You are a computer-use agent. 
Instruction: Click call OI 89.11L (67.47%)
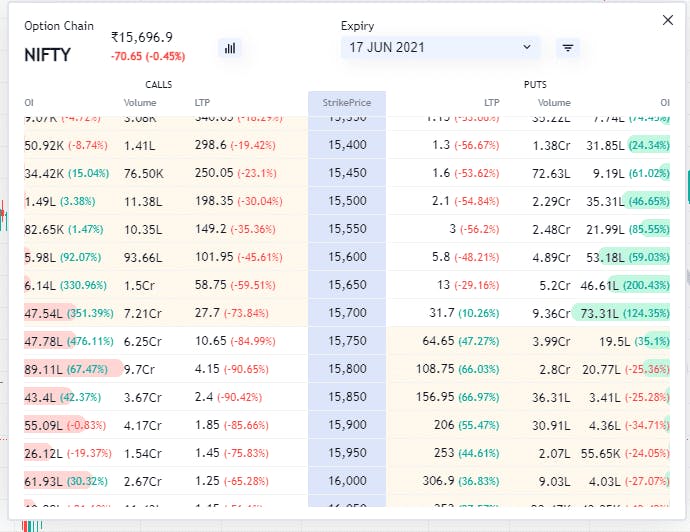point(66,369)
